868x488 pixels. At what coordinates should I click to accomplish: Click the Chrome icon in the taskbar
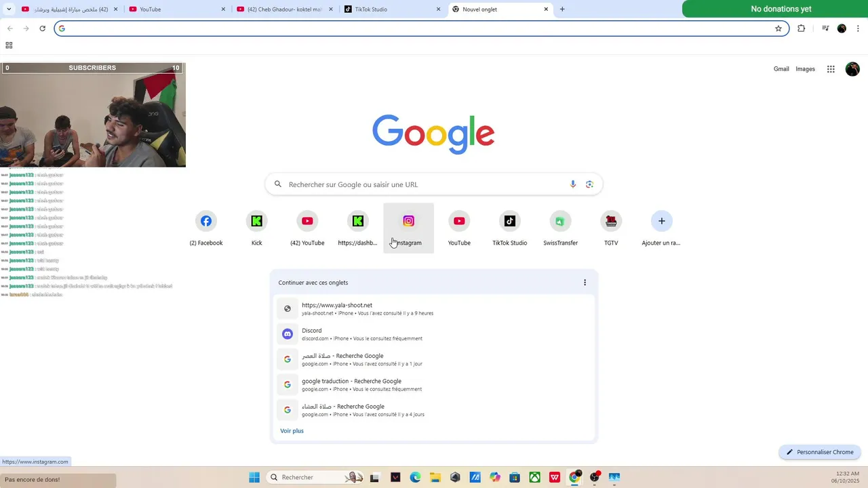[x=574, y=477]
